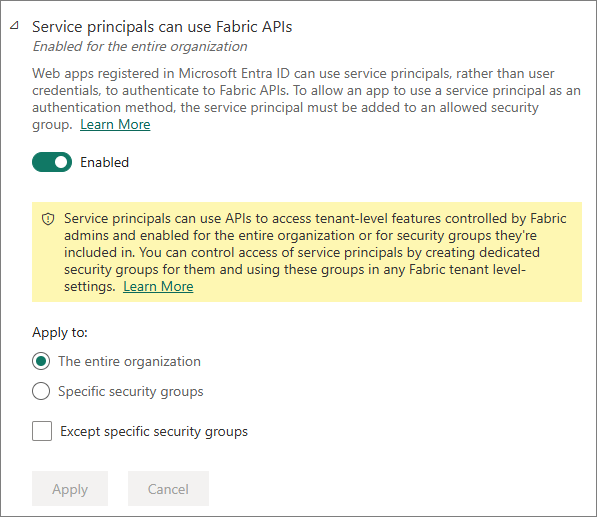Click 'Enabled for the entire organization' subtitle

point(140,46)
